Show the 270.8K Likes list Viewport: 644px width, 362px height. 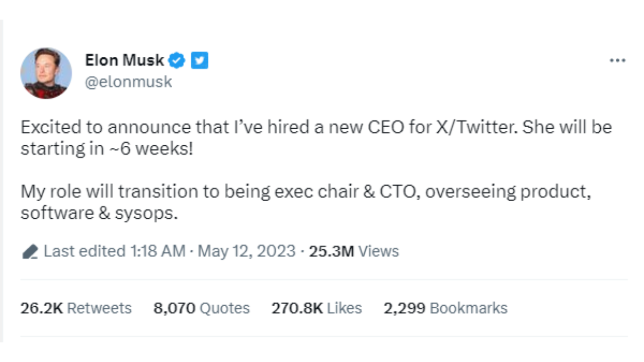coord(316,308)
